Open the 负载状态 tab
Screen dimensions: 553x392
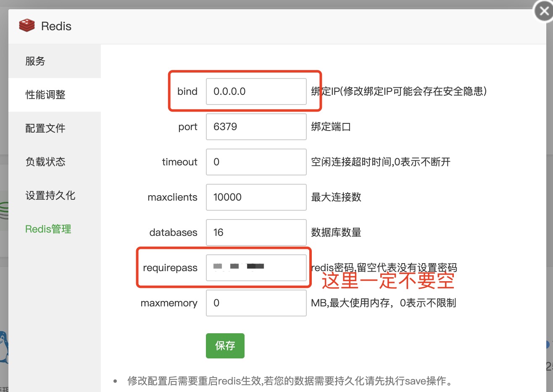pyautogui.click(x=55, y=162)
